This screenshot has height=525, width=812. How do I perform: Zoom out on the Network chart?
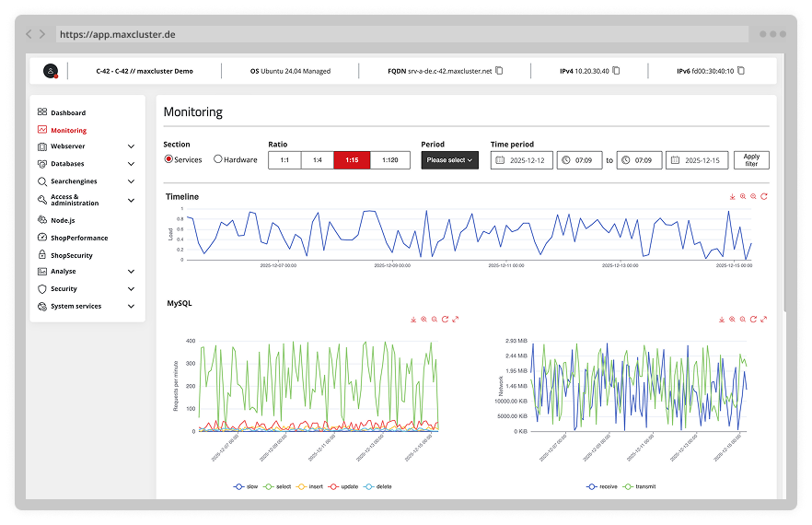(x=743, y=320)
